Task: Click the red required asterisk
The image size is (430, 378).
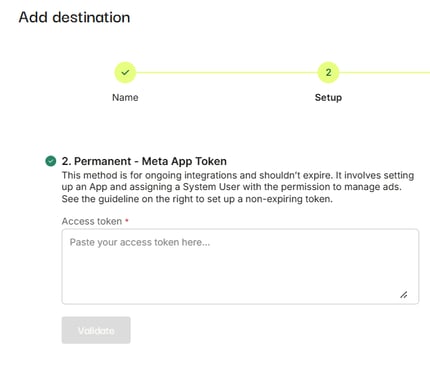Action: click(x=127, y=220)
